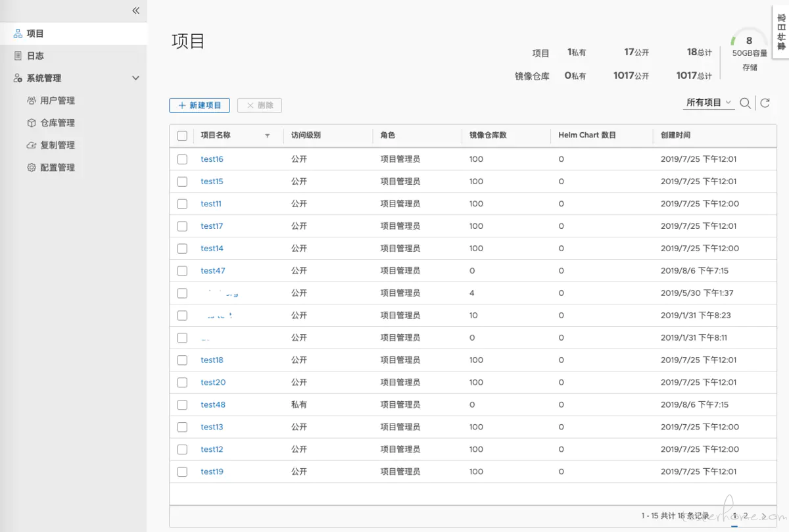Tick the checkbox for test14
This screenshot has height=532, width=789.
pos(182,249)
